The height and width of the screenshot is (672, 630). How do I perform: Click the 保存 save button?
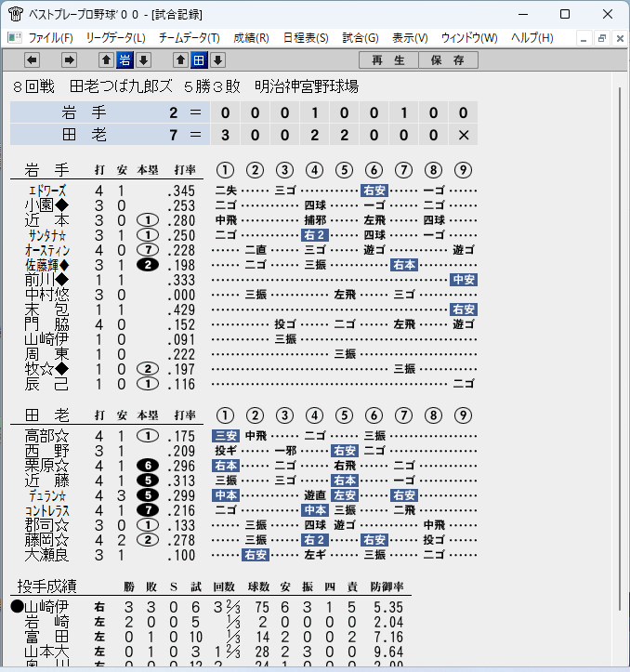coord(448,60)
